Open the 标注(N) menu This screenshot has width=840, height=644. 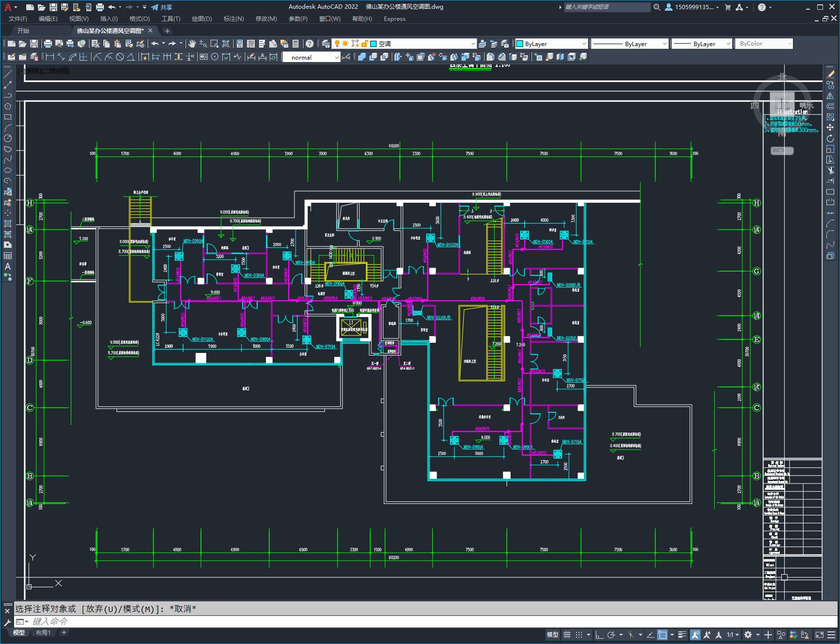[x=233, y=19]
